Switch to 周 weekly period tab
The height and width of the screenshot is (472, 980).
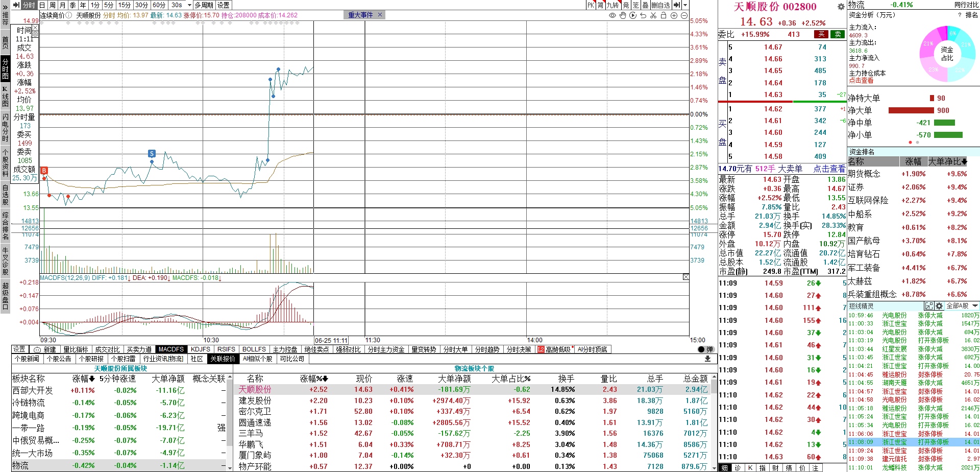pos(53,5)
